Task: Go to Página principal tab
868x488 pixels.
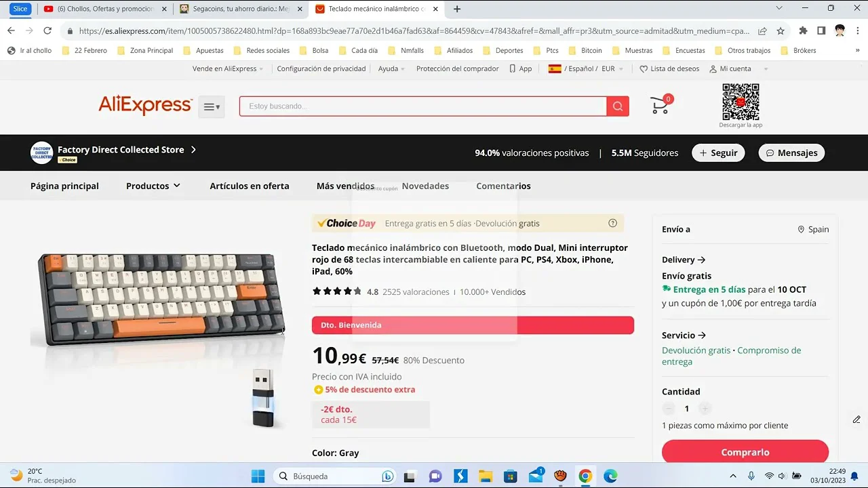Action: (x=64, y=186)
